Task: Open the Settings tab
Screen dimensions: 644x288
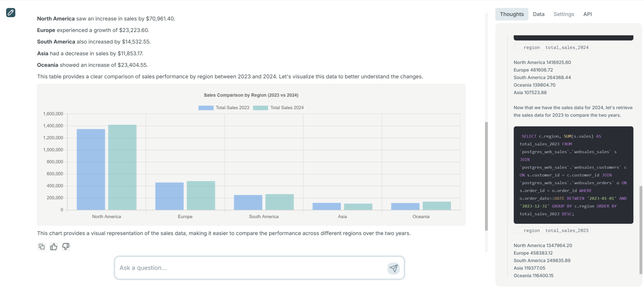Action: pos(563,14)
